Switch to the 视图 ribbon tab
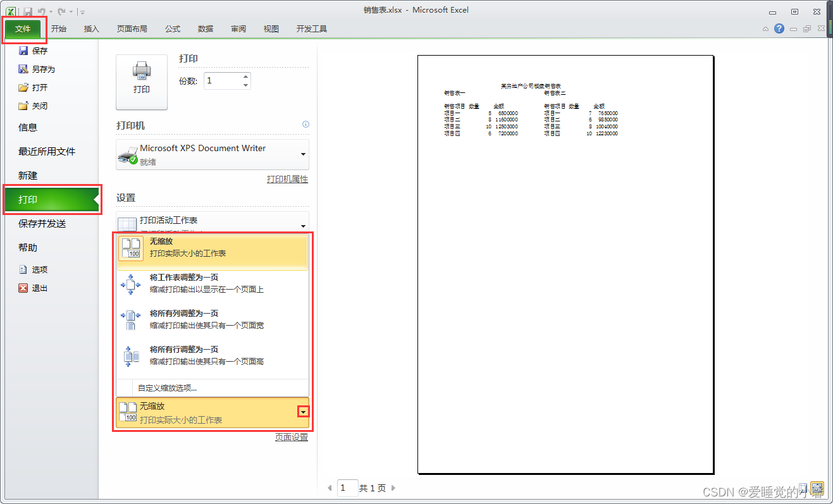The width and height of the screenshot is (833, 504). tap(271, 29)
